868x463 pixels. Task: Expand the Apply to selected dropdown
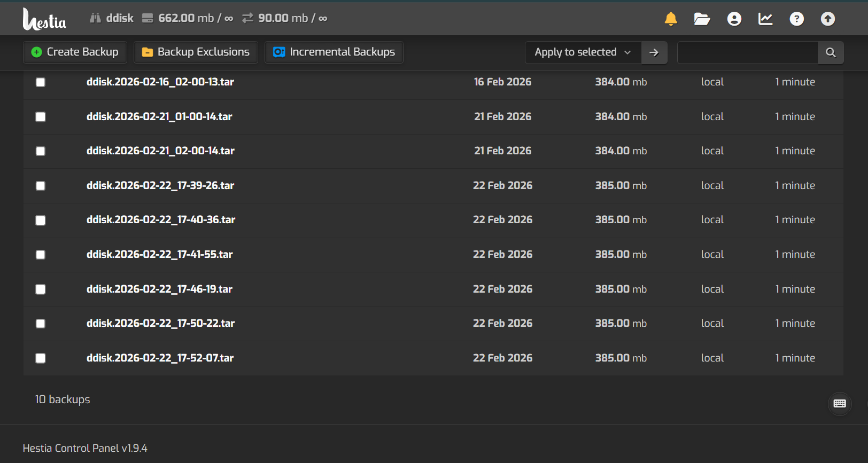(583, 52)
